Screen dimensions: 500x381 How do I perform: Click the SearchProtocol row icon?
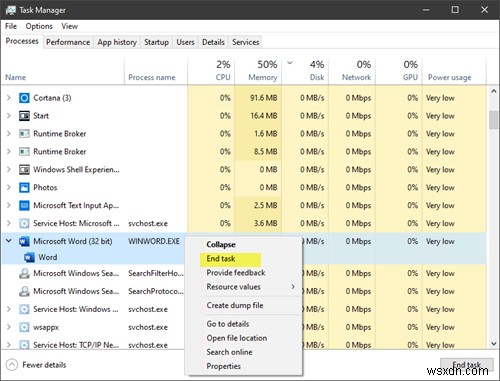point(24,291)
